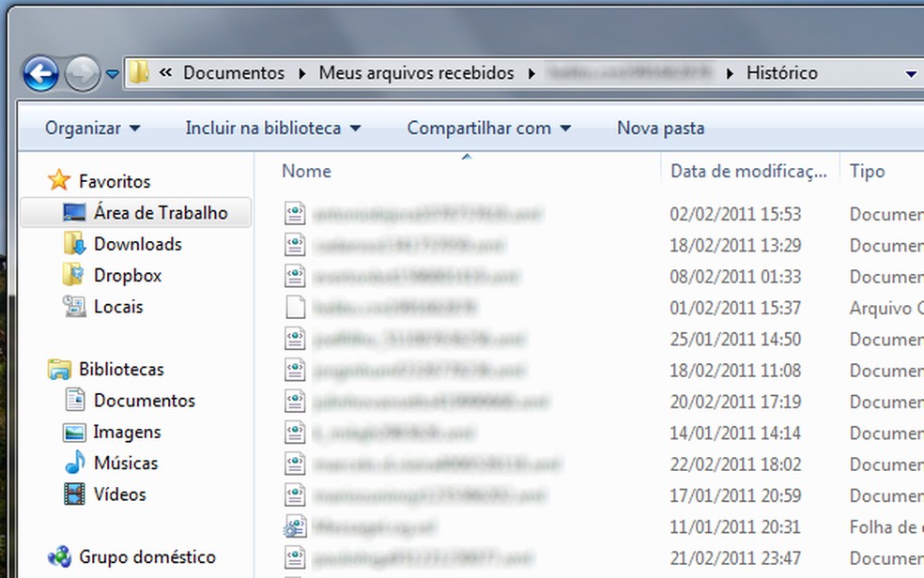Select stylesheet file icon dated 11/01/2011 20:31
The height and width of the screenshot is (578, 924).
coord(295,526)
